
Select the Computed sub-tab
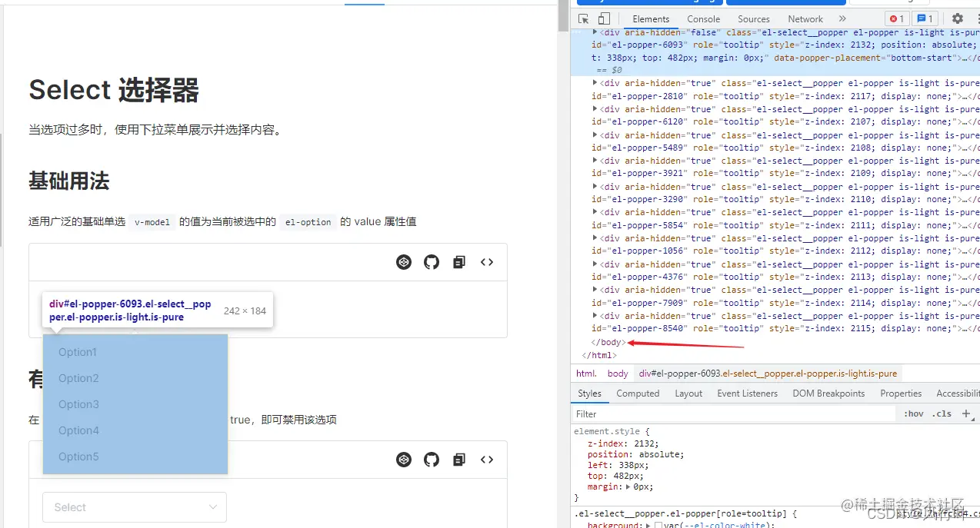coord(638,394)
